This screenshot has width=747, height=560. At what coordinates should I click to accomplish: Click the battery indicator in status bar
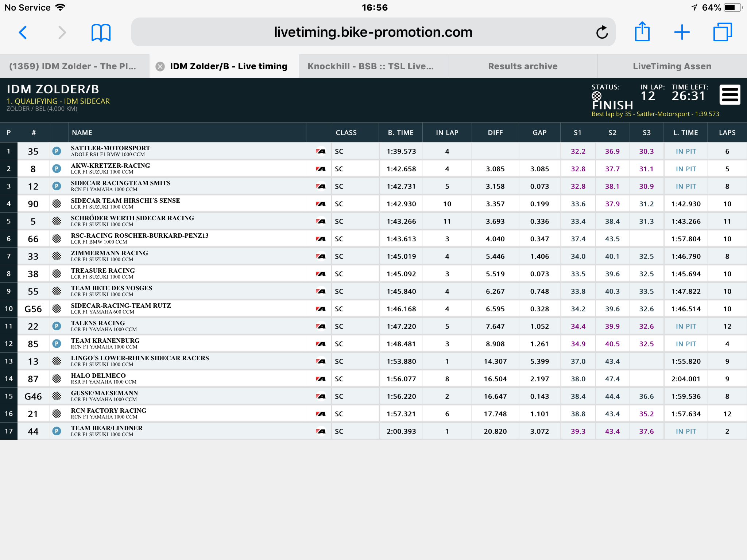coord(733,7)
